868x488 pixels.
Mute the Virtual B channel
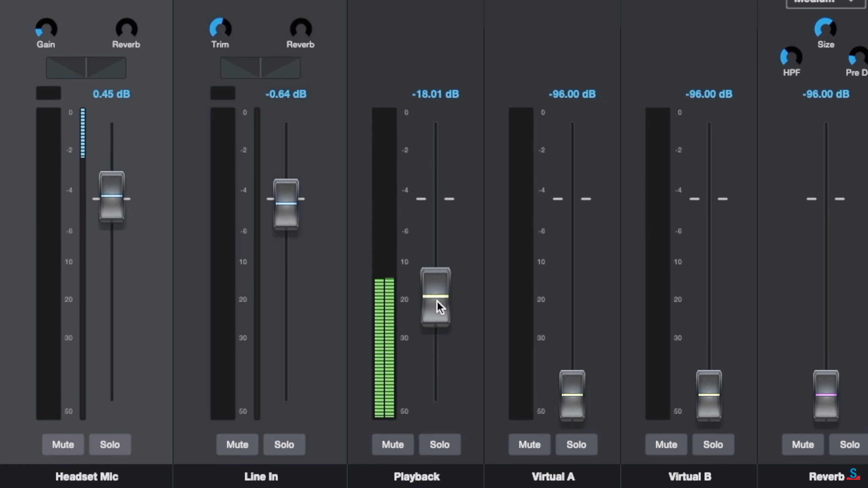click(666, 444)
